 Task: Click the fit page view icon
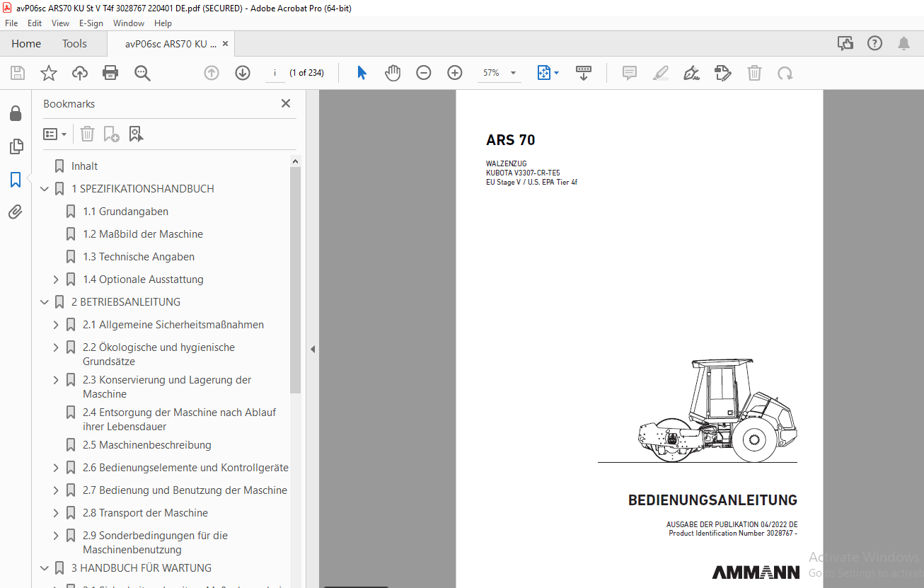(x=543, y=73)
